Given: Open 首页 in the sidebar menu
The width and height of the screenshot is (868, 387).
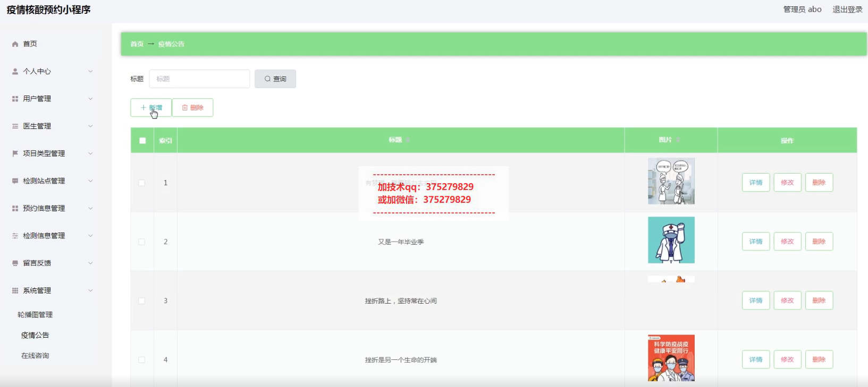Looking at the screenshot, I should [x=30, y=44].
